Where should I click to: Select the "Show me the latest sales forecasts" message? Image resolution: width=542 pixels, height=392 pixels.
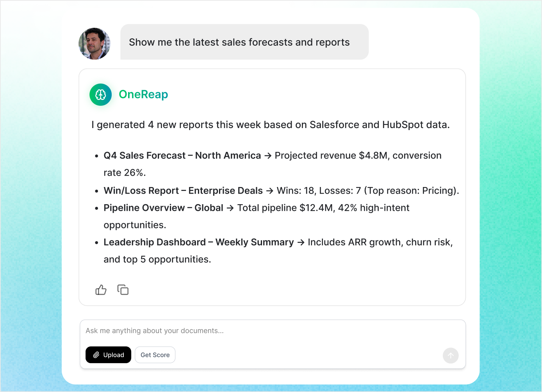coord(239,42)
